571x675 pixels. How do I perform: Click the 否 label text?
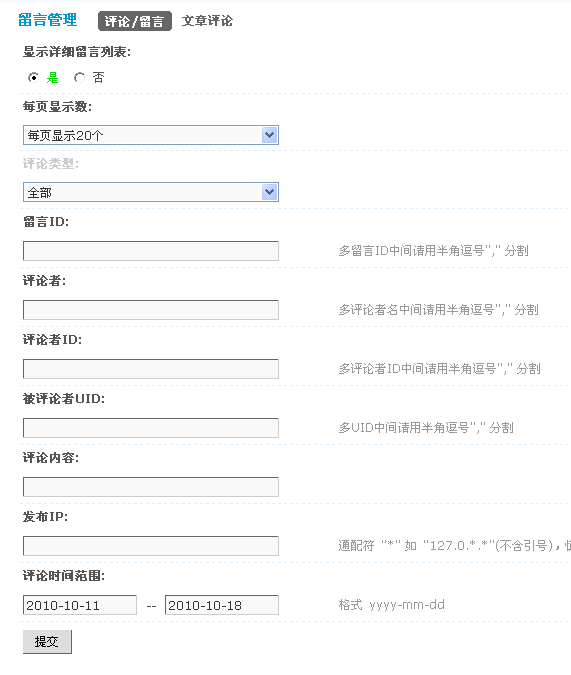pyautogui.click(x=99, y=77)
